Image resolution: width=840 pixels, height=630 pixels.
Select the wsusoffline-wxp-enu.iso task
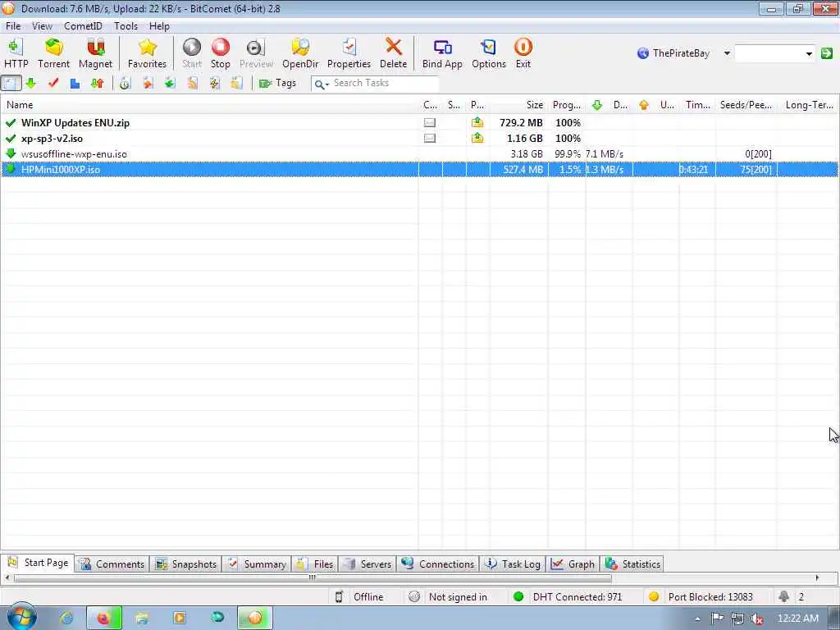point(419,153)
